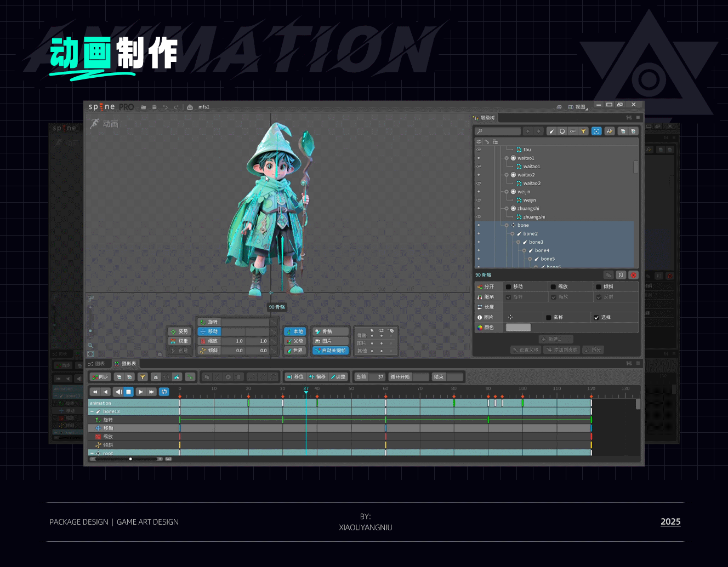The height and width of the screenshot is (567, 728).
Task: Click the stop playback button
Action: point(129,392)
